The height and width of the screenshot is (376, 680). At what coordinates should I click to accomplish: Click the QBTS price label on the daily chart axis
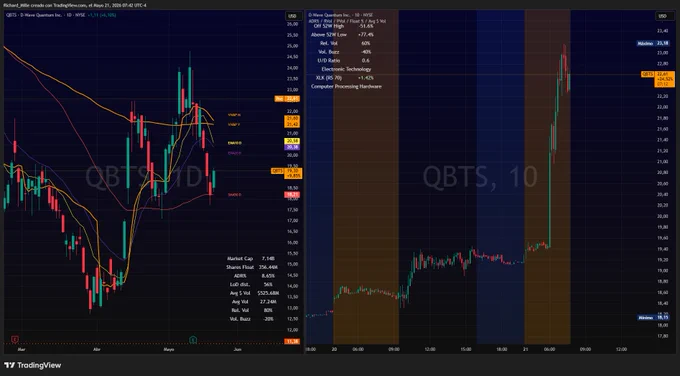[287, 173]
